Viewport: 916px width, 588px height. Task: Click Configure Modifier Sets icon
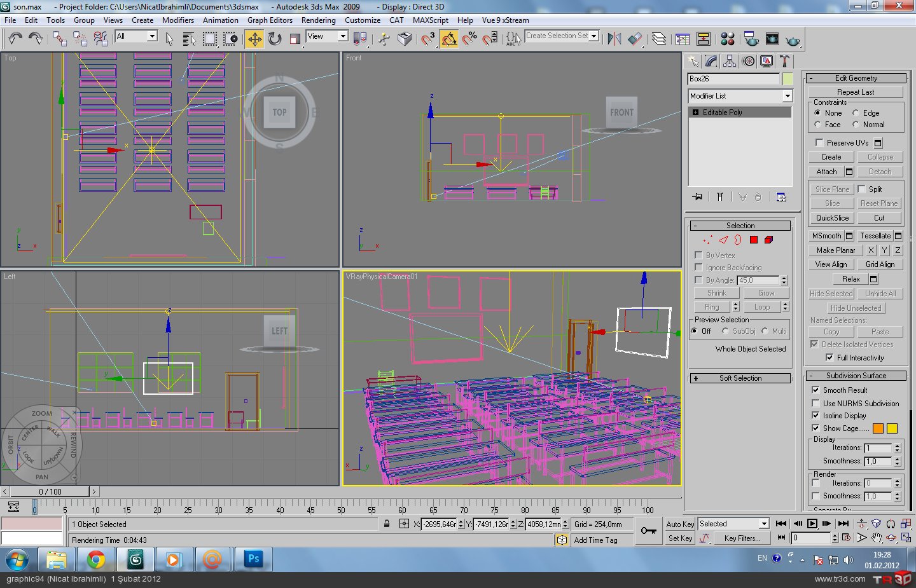781,196
